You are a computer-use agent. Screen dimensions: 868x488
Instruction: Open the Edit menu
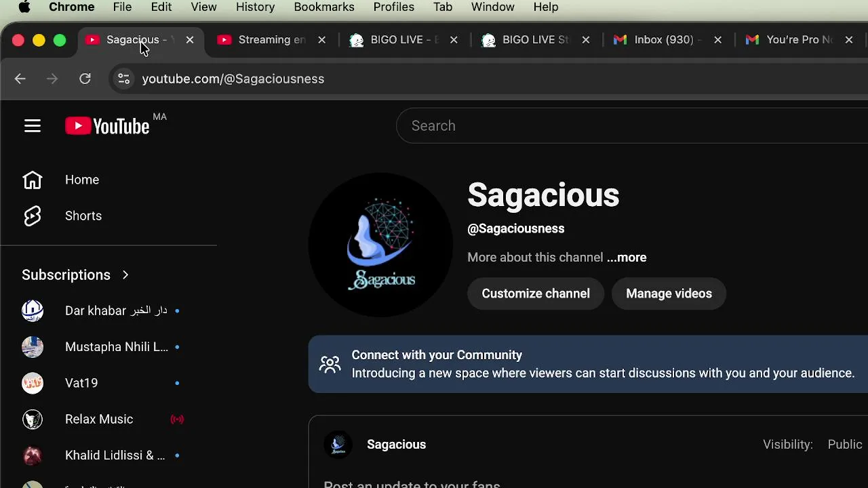(161, 7)
